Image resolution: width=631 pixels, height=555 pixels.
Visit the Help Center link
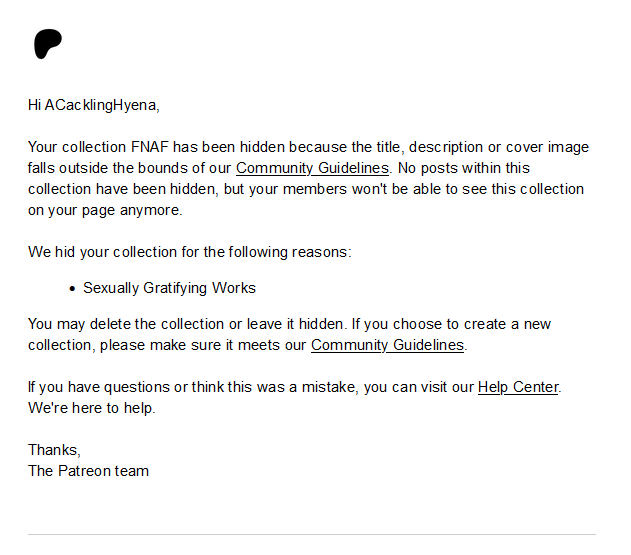point(518,387)
